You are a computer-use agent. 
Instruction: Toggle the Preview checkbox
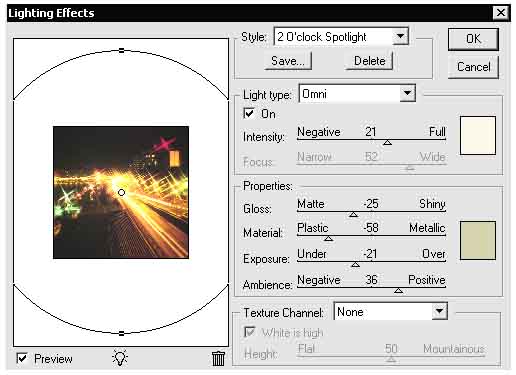(x=22, y=358)
